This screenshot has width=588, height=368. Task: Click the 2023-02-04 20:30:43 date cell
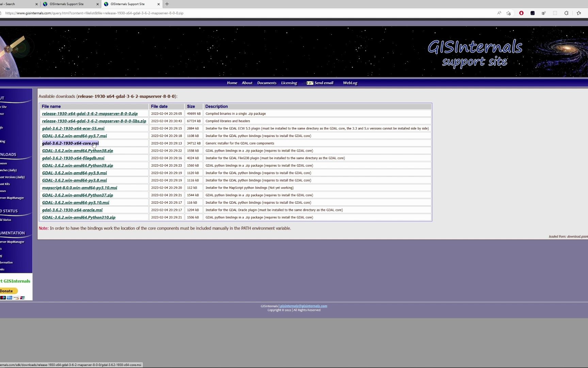pos(166,121)
